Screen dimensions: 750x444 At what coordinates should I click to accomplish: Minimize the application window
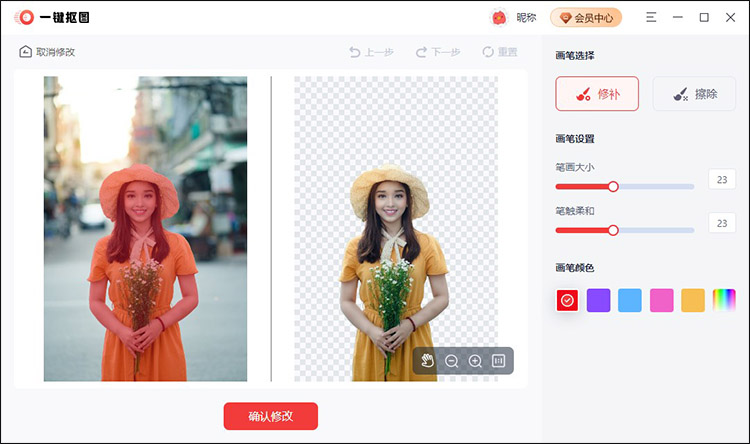678,17
